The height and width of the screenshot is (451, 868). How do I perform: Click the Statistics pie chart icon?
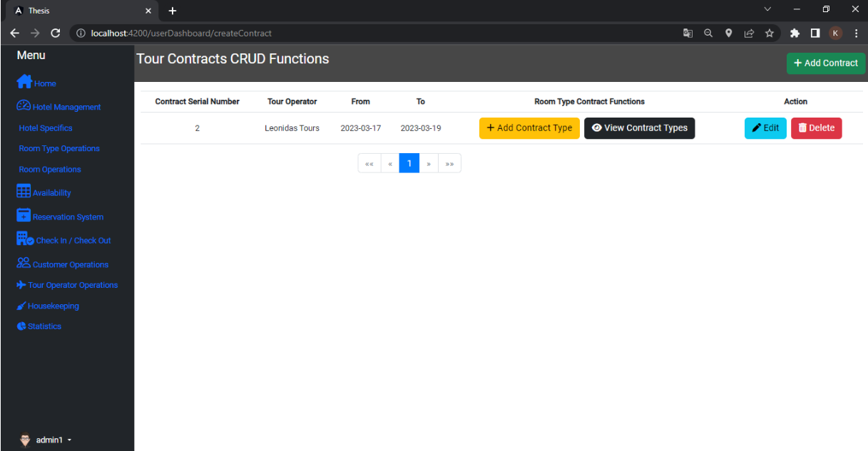point(21,326)
